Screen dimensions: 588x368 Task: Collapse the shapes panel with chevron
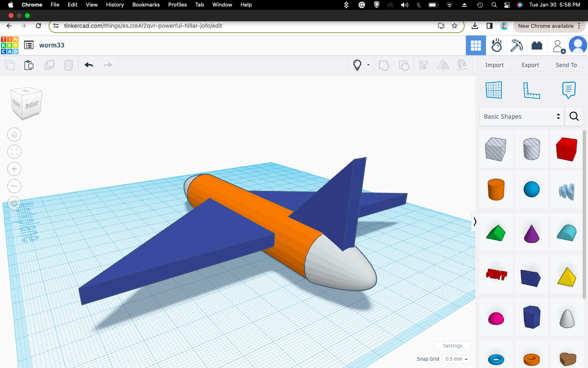click(x=474, y=222)
